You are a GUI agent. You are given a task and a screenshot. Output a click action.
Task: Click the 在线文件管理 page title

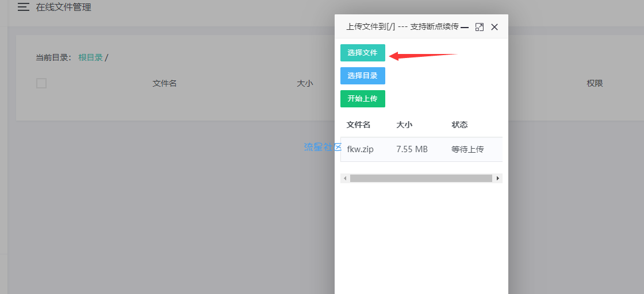point(64,7)
